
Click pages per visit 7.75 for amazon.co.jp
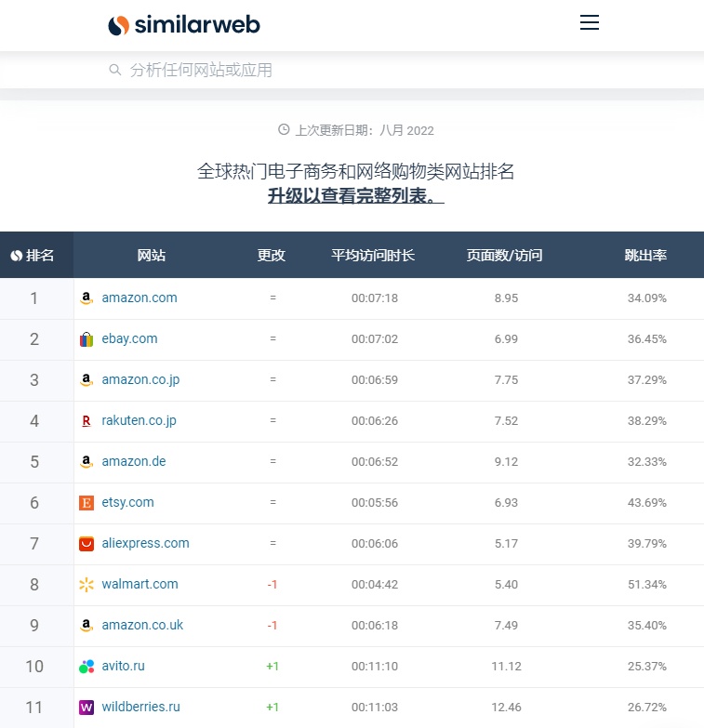pyautogui.click(x=506, y=379)
